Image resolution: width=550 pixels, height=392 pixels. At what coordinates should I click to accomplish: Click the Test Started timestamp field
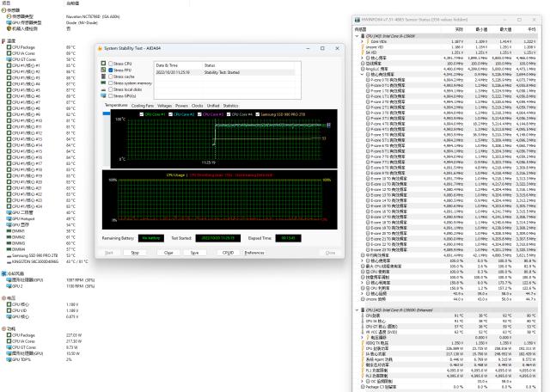217,238
